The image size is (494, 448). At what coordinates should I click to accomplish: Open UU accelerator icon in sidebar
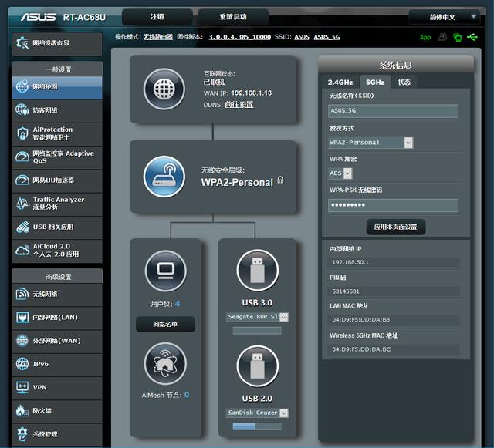tap(22, 180)
